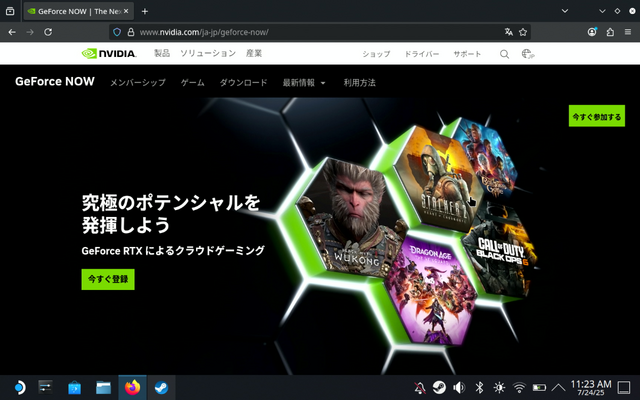Translate the page via translation icon
640x400 pixels.
pos(509,32)
